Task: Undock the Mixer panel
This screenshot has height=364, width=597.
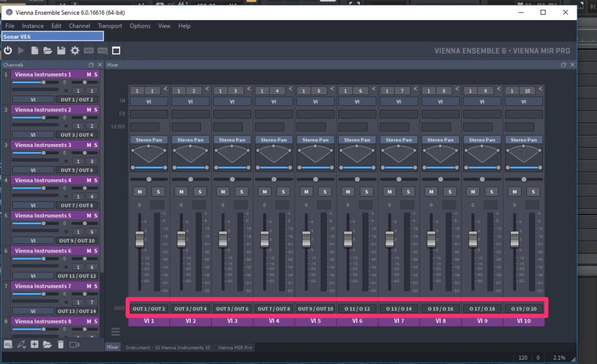Action: point(563,65)
